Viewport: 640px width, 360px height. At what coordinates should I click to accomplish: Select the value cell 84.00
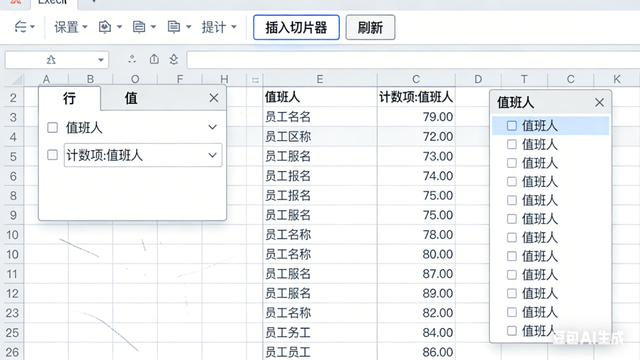coord(416,333)
